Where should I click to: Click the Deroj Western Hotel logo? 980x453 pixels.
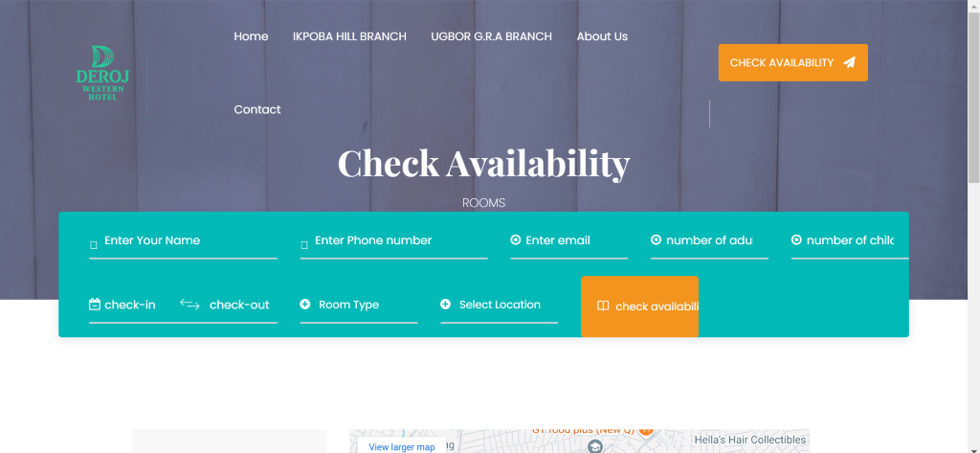pyautogui.click(x=102, y=73)
